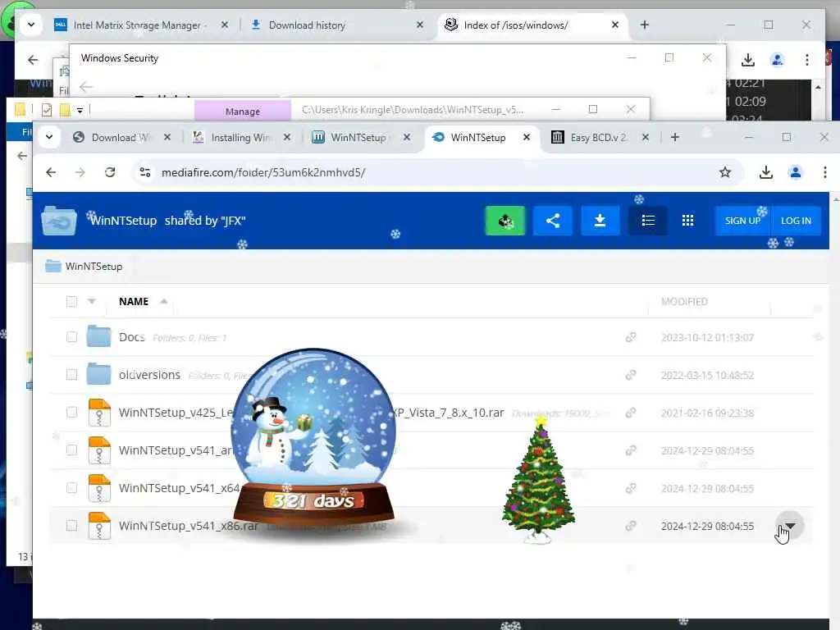Tick the checkbox for WinNTSetup_v541_x86.rar
This screenshot has width=840, height=630.
[71, 526]
